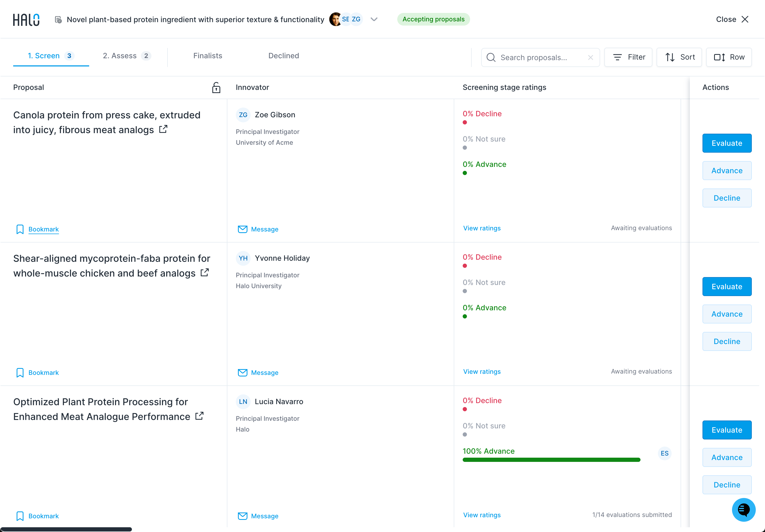Message Lucia Navarro
Viewport: 765px width, 532px height.
click(258, 516)
